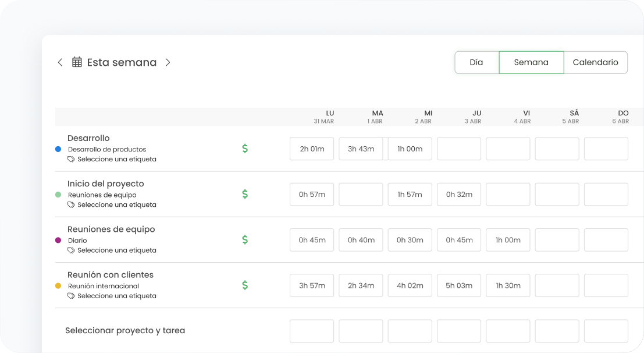Open Seleccione una etiqueta under Diario

coord(116,250)
